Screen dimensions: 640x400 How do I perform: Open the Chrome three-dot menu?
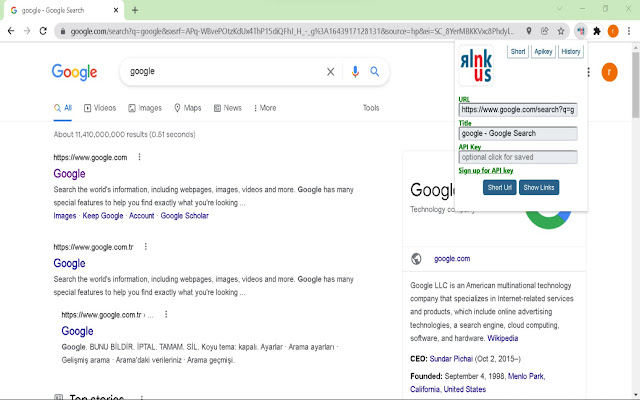(x=629, y=31)
